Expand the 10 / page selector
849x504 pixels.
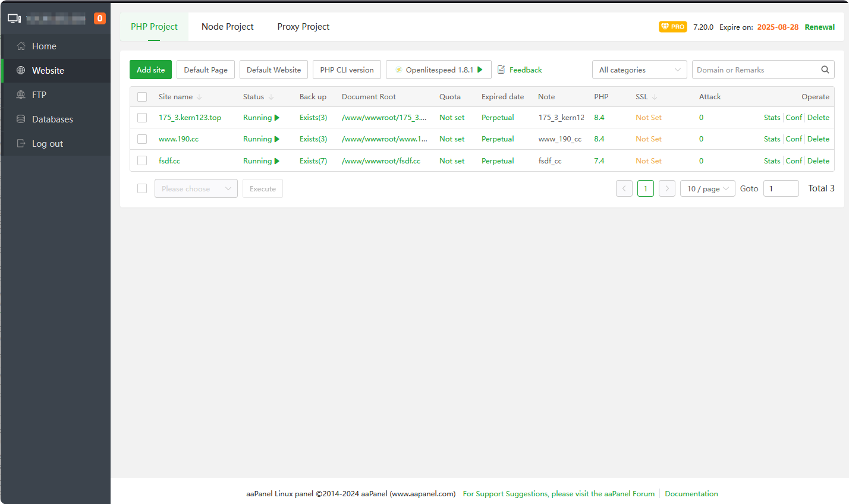pyautogui.click(x=707, y=188)
